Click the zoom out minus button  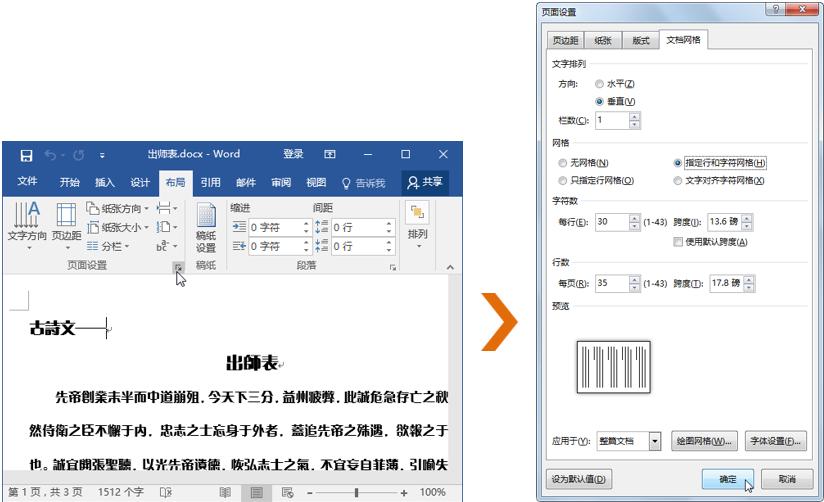[x=310, y=493]
